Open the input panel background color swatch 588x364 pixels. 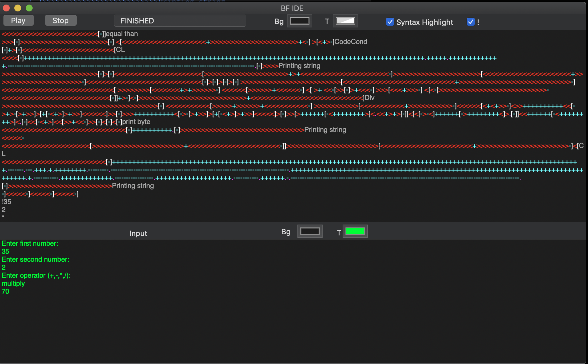tap(310, 231)
